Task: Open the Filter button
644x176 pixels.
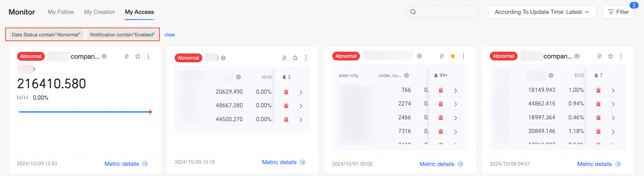Action: (x=618, y=12)
